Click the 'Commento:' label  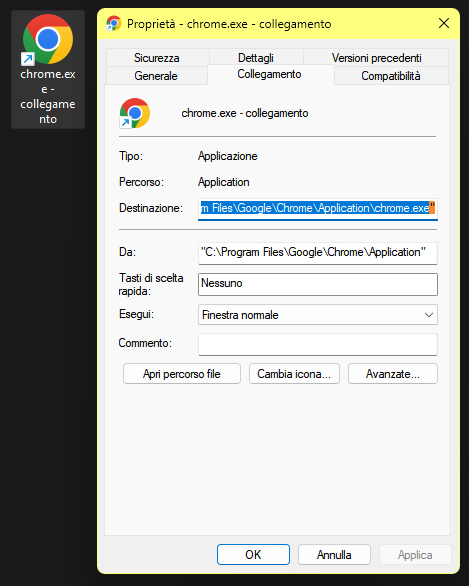coord(145,343)
